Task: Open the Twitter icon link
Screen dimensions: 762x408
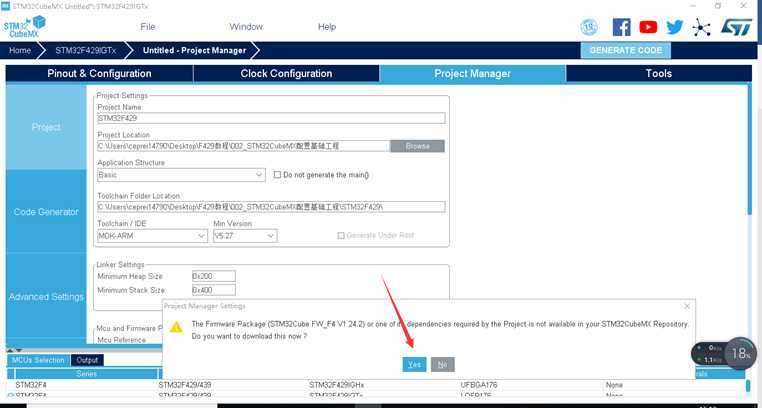Action: [675, 27]
